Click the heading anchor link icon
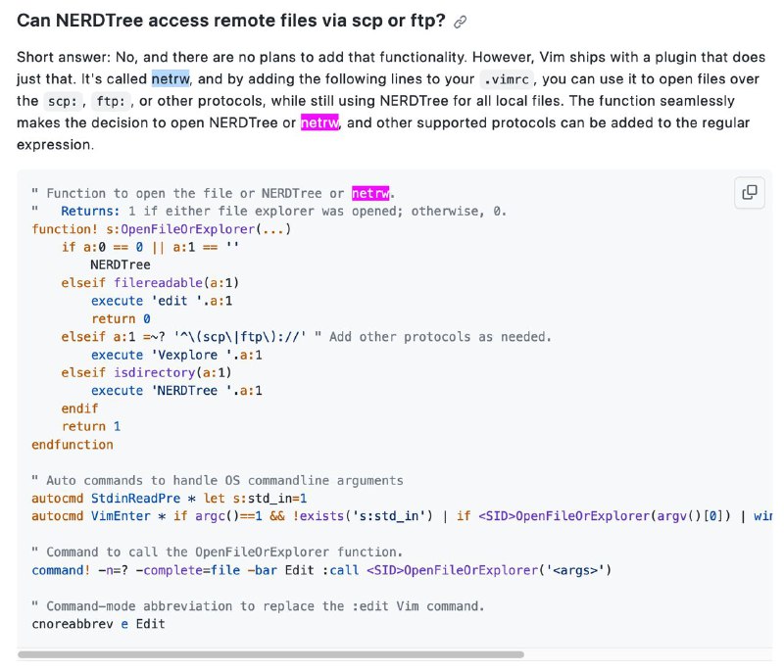This screenshot has height=672, width=784. (460, 22)
